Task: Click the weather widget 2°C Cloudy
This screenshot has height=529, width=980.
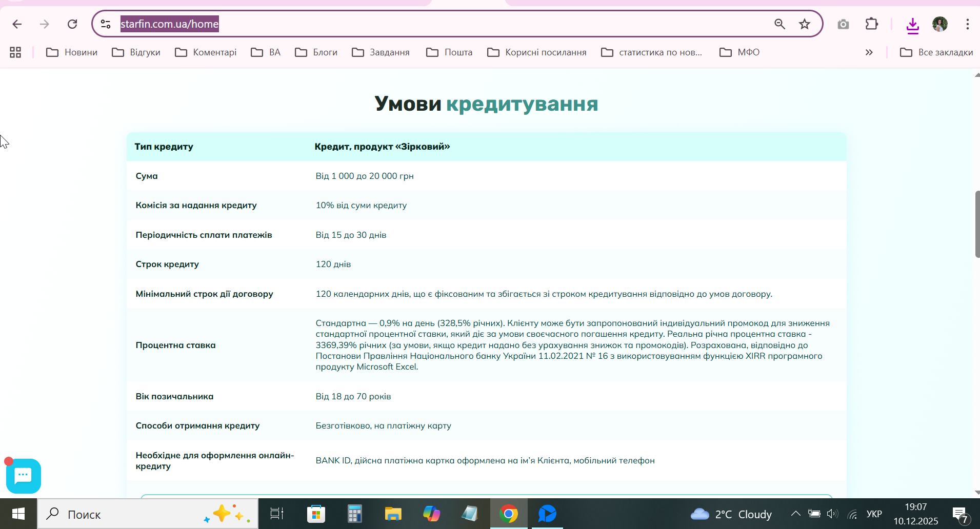Action: coord(731,514)
